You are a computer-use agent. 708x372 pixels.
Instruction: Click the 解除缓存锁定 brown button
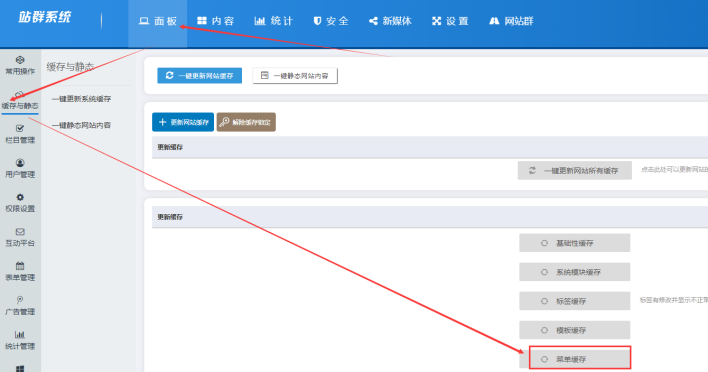tap(246, 122)
